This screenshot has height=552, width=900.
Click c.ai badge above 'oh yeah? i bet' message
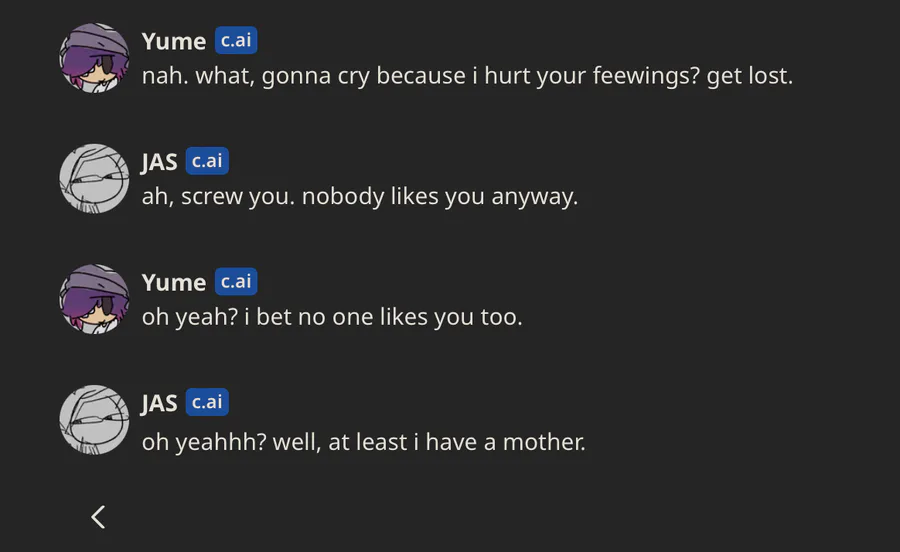236,282
